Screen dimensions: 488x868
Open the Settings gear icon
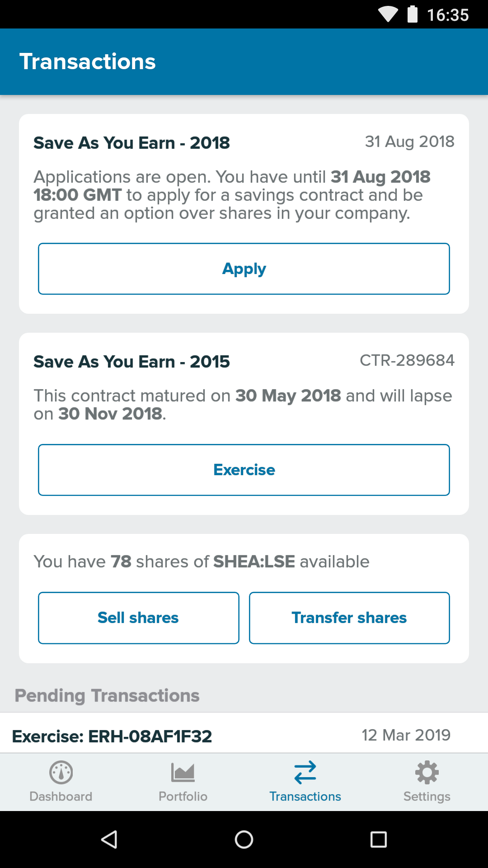tap(427, 772)
